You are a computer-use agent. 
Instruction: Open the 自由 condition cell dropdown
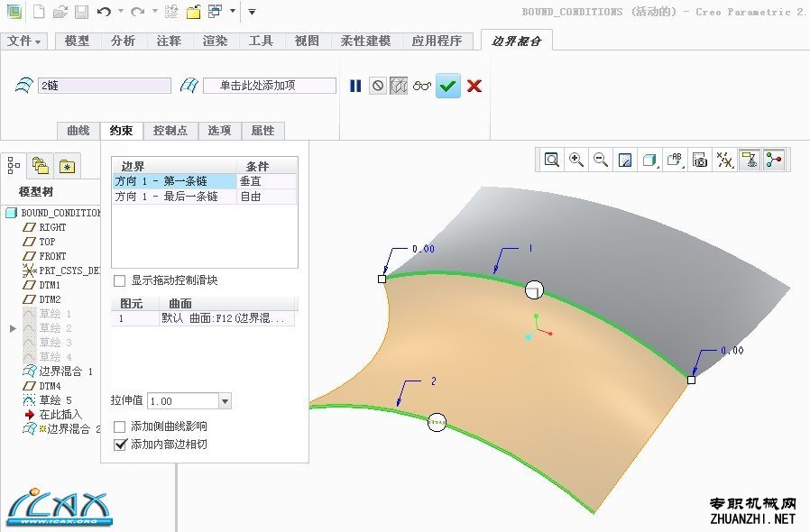(267, 197)
